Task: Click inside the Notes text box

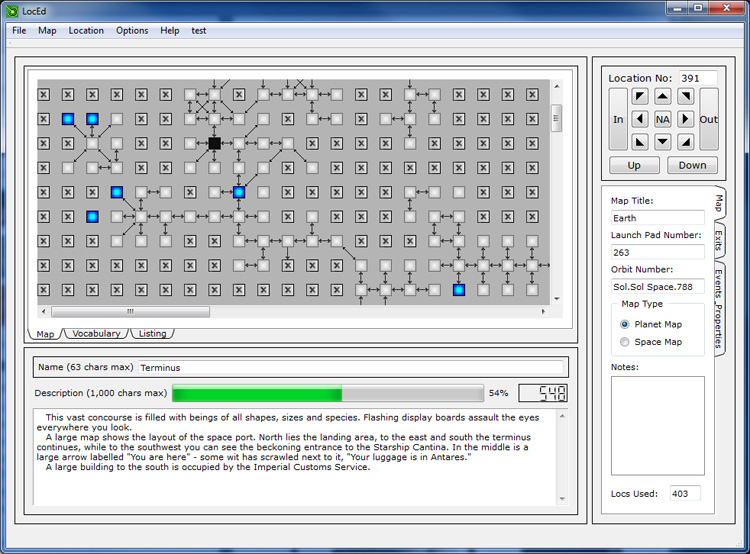Action: click(x=658, y=426)
